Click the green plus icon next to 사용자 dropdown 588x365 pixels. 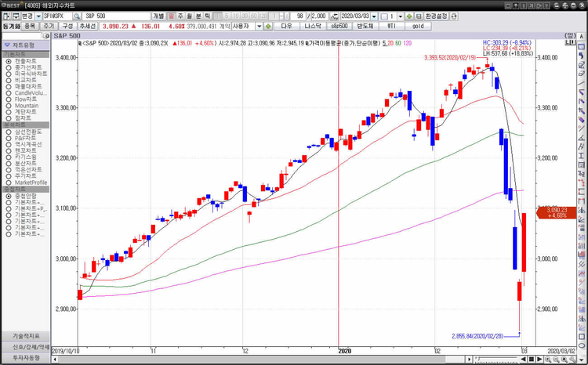click(268, 26)
